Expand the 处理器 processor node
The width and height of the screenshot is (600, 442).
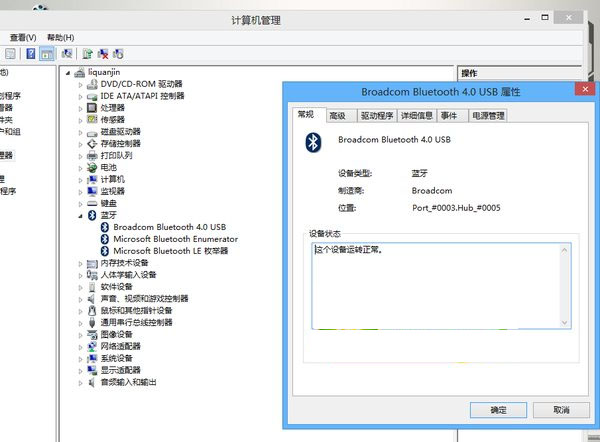point(81,108)
